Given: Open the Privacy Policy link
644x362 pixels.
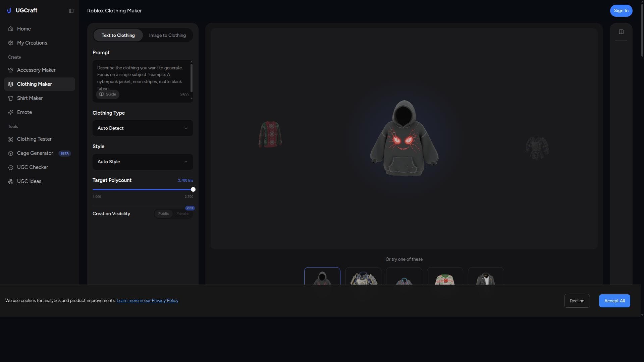Looking at the screenshot, I should point(148,300).
